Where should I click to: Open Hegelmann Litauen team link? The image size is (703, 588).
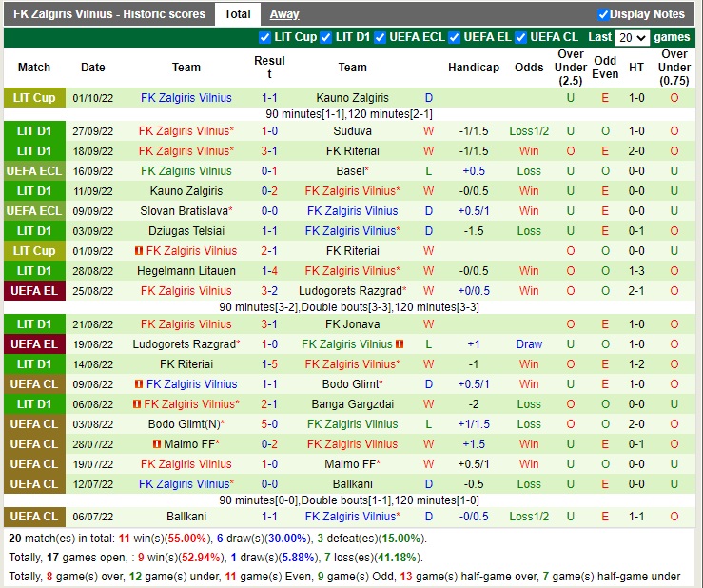tap(186, 271)
